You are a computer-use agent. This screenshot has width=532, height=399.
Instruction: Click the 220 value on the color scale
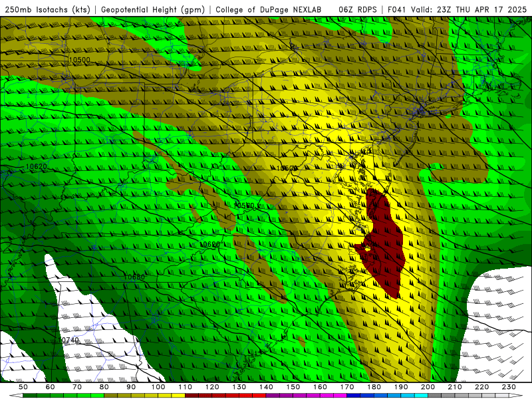[x=481, y=387]
